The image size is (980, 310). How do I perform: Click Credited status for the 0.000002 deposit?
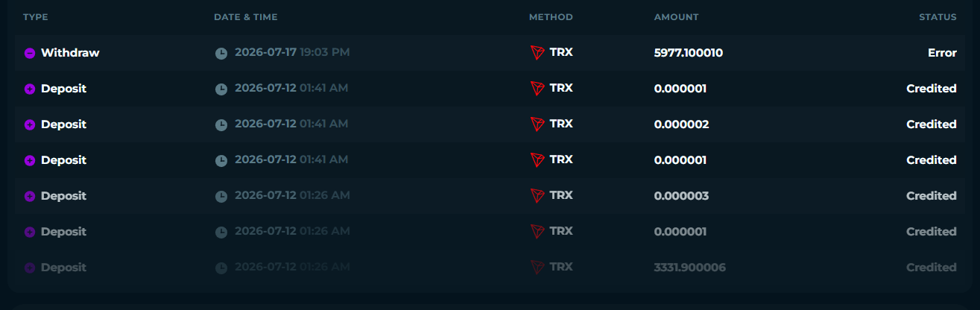(x=932, y=124)
